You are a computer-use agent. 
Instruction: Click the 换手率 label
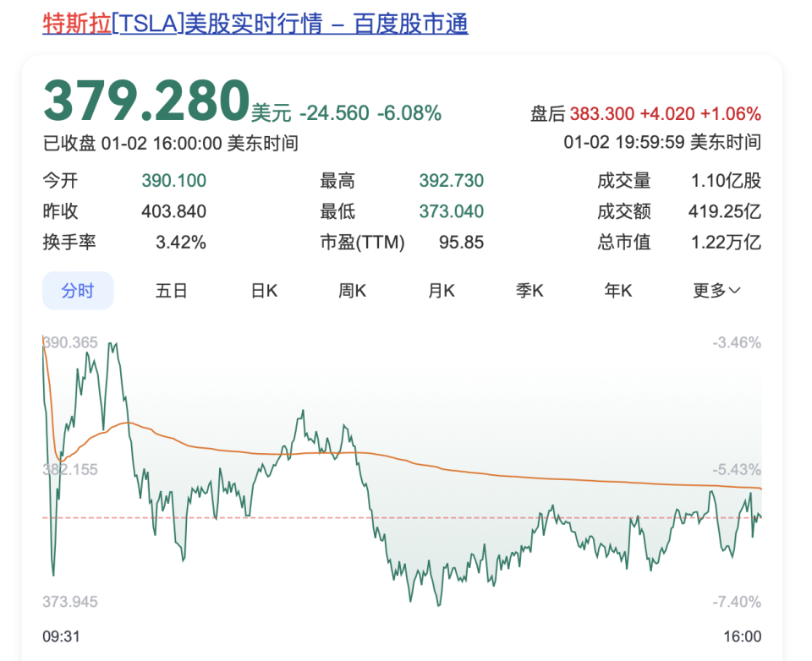(x=69, y=243)
